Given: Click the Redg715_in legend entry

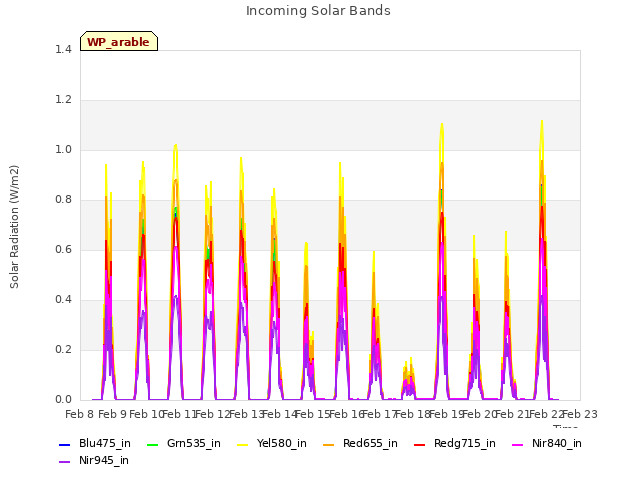Looking at the screenshot, I should (x=455, y=443).
